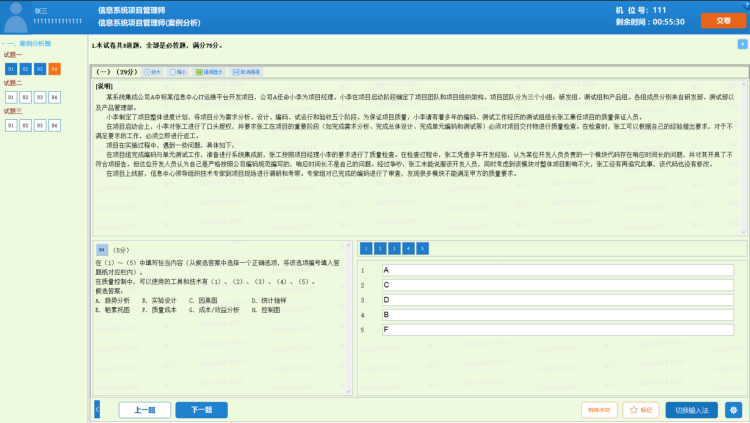
Task: Select question 01 under 试题二
Action: tap(10, 97)
